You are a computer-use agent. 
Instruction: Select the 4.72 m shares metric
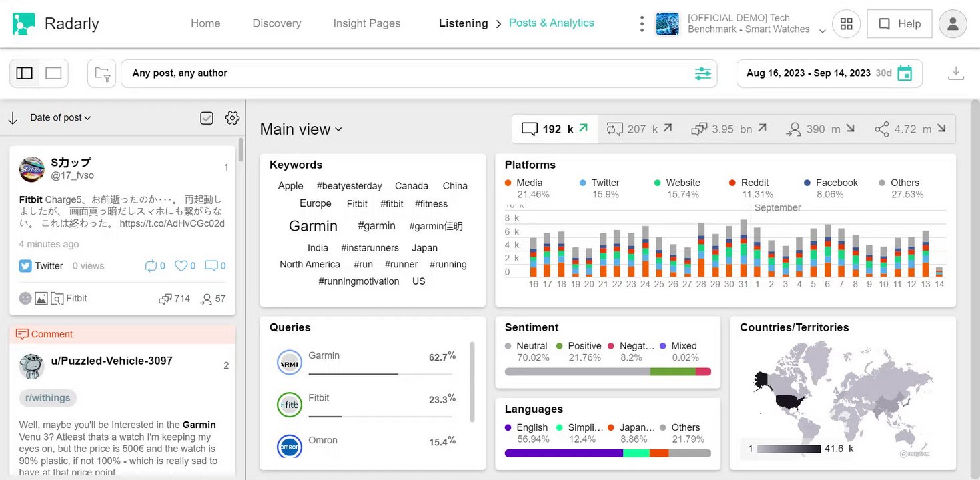click(910, 129)
